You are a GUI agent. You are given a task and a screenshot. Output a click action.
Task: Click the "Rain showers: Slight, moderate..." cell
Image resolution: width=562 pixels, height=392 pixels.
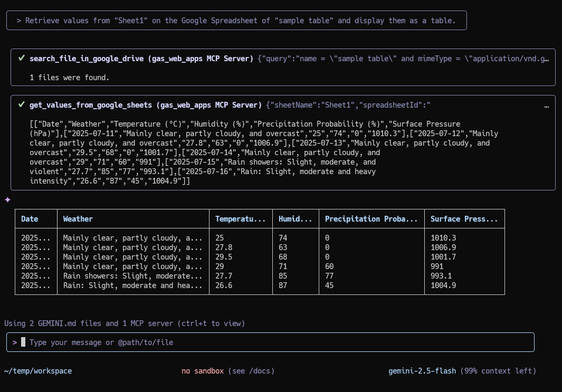pos(132,276)
